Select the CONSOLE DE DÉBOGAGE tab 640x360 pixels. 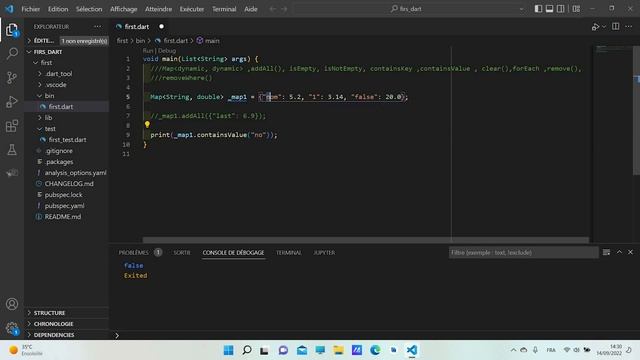(233, 253)
